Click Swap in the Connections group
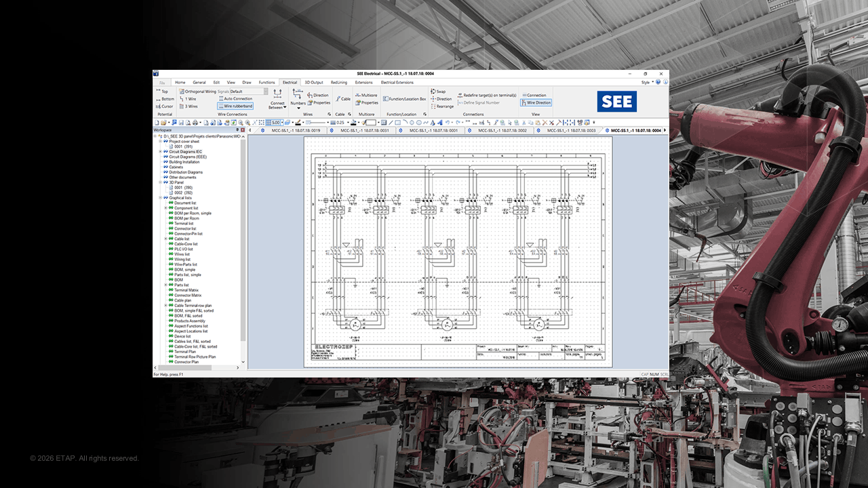868x488 pixels. 437,91
